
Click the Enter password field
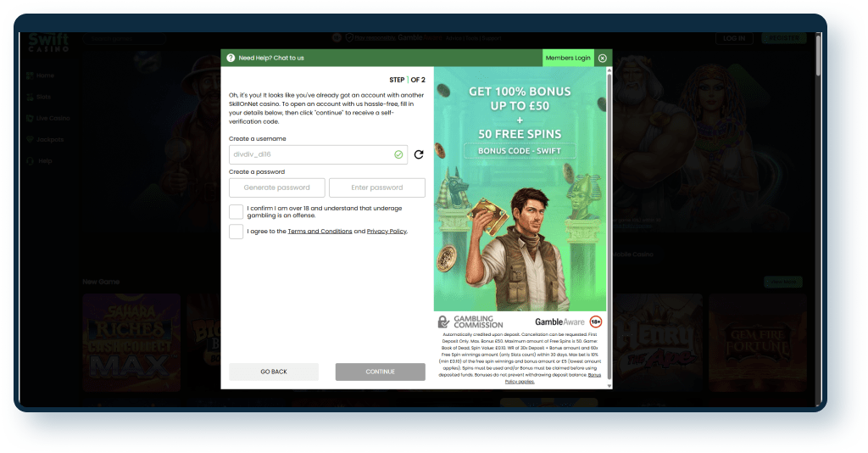click(377, 187)
